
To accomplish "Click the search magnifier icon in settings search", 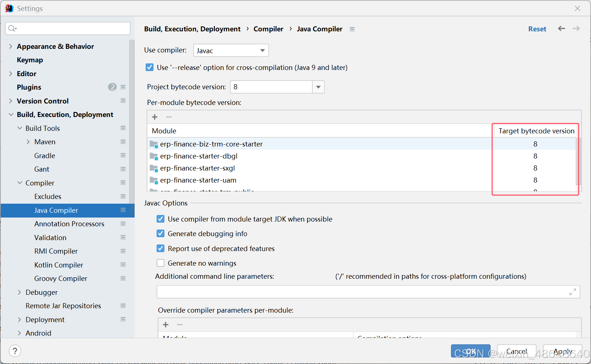I will (11, 28).
